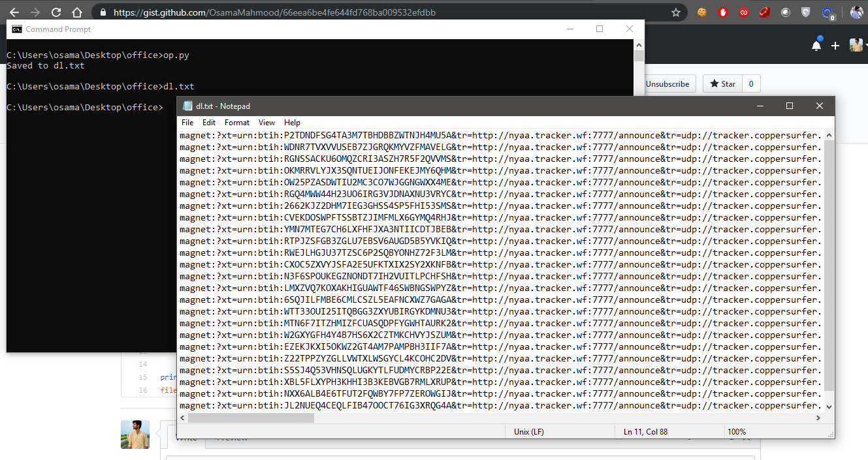Click the Ruby gem extension icon
The width and height of the screenshot is (868, 460).
click(x=764, y=12)
